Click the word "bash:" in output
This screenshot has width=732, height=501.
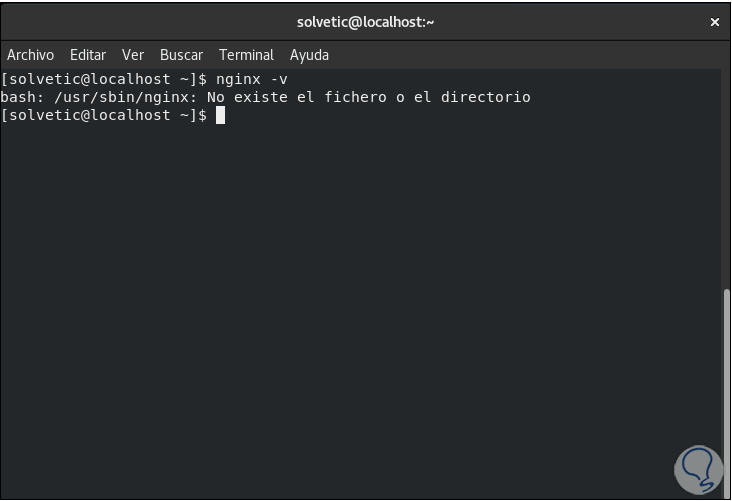click(21, 97)
